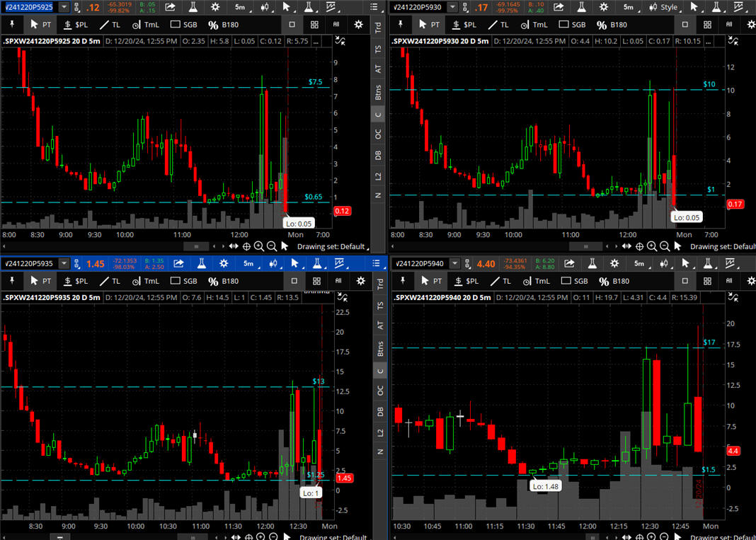Toggle single-chart layout square in 5930 toolbar

coord(685,24)
